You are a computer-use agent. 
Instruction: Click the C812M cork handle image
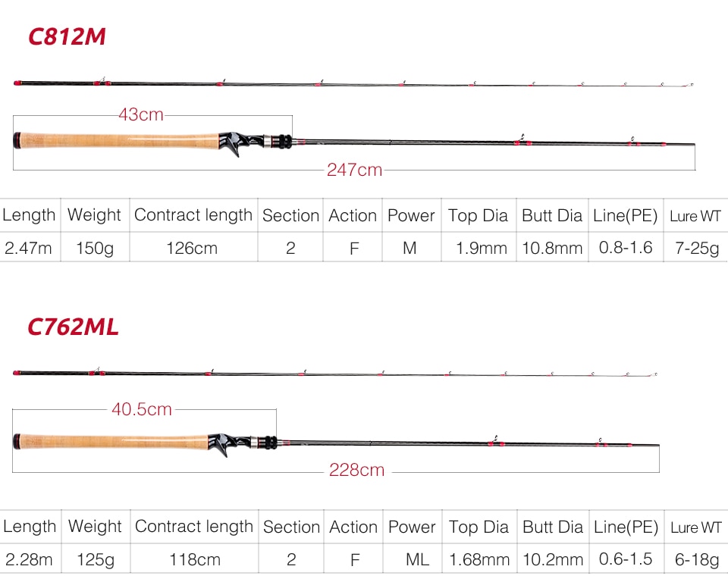(x=116, y=141)
